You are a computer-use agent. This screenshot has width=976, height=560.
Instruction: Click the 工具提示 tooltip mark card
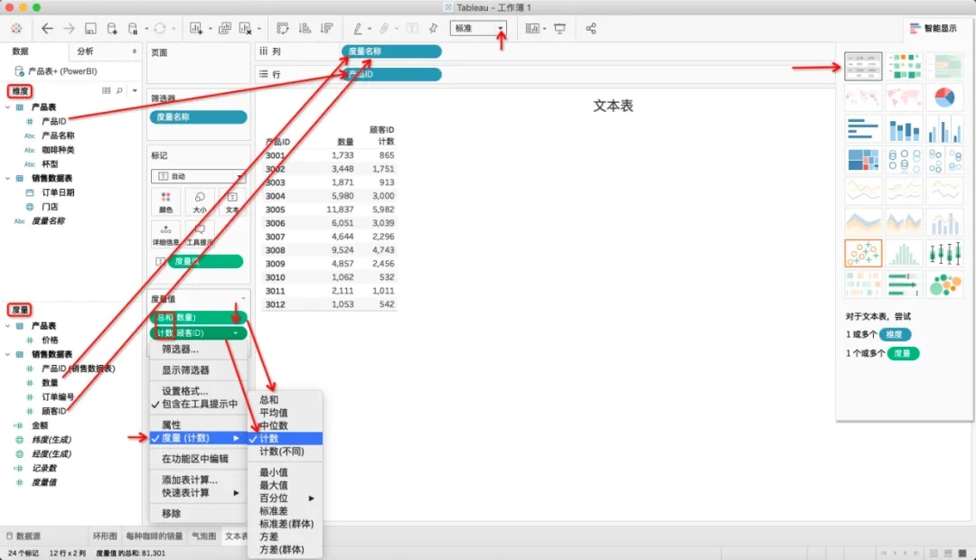[199, 234]
